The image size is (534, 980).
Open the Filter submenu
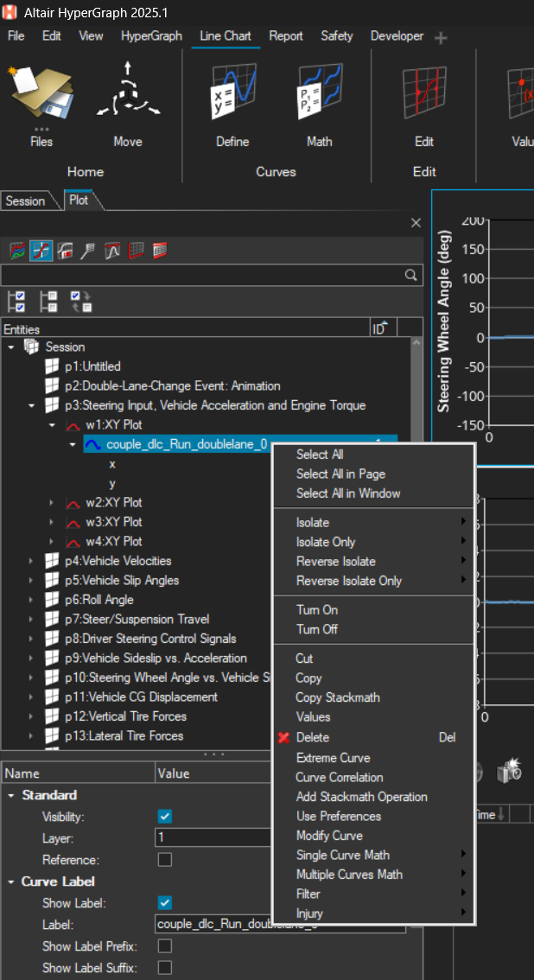click(373, 894)
